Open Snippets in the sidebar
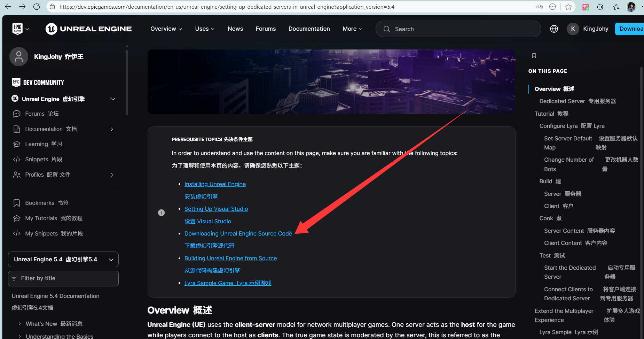644x339 pixels. coord(44,160)
